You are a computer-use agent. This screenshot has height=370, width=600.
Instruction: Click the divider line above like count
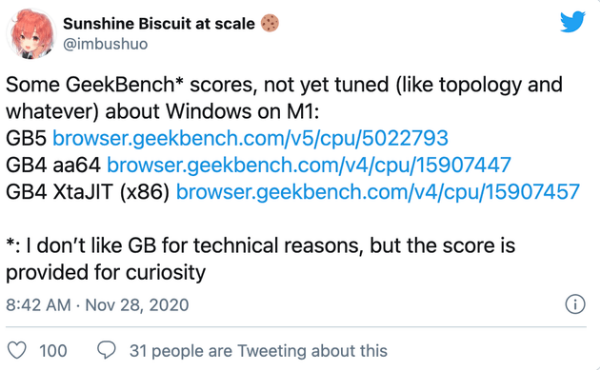click(296, 327)
